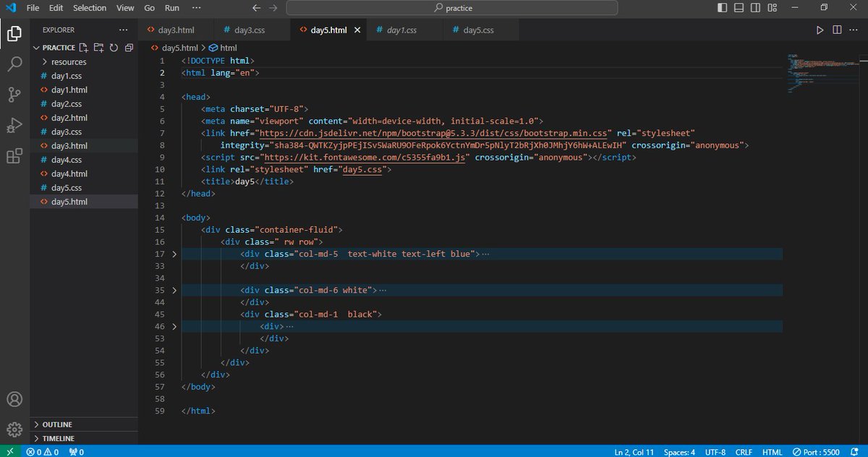868x457 pixels.
Task: Open notifications bell in status bar
Action: click(x=856, y=451)
